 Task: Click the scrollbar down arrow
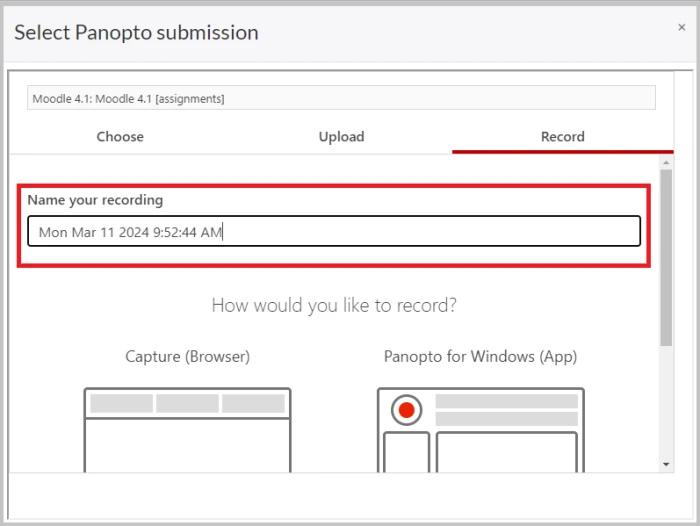(666, 464)
